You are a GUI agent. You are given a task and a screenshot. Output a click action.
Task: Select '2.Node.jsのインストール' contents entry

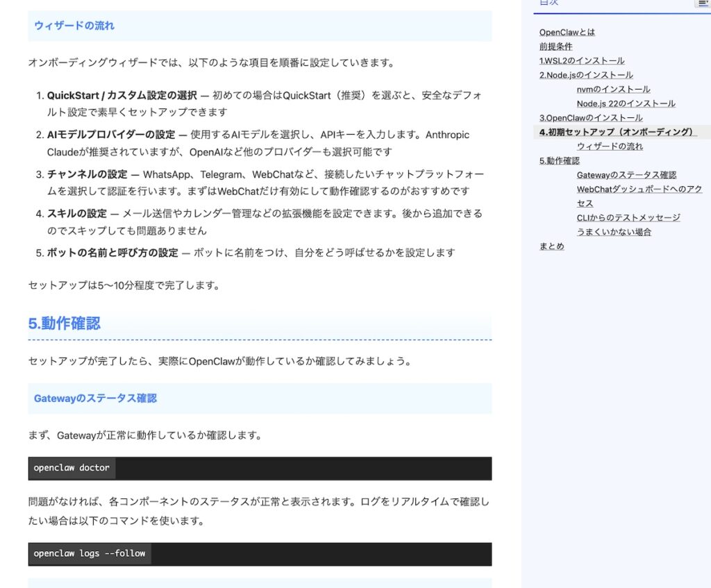(585, 75)
